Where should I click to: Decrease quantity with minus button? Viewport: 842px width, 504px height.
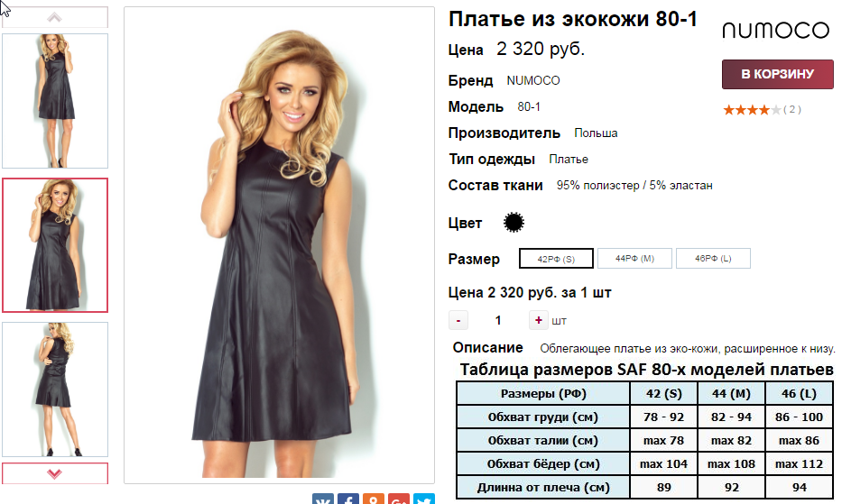pyautogui.click(x=458, y=320)
